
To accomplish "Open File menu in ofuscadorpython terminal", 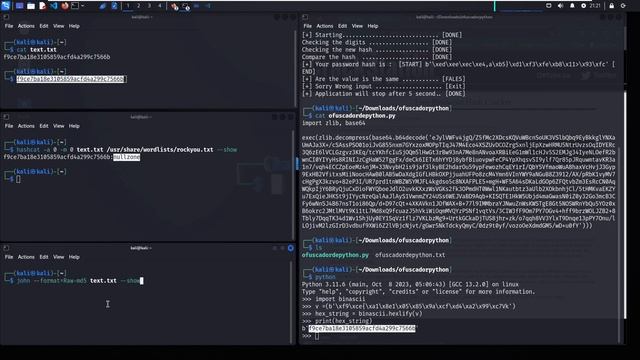I will (x=308, y=26).
